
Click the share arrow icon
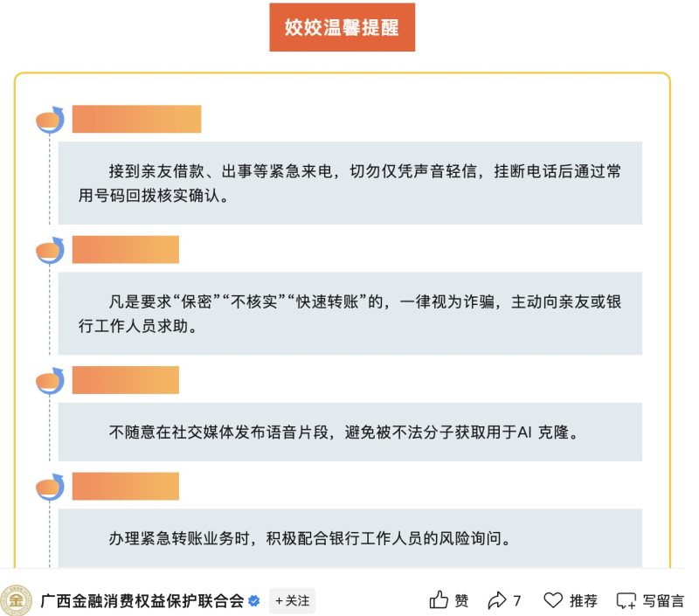(496, 600)
